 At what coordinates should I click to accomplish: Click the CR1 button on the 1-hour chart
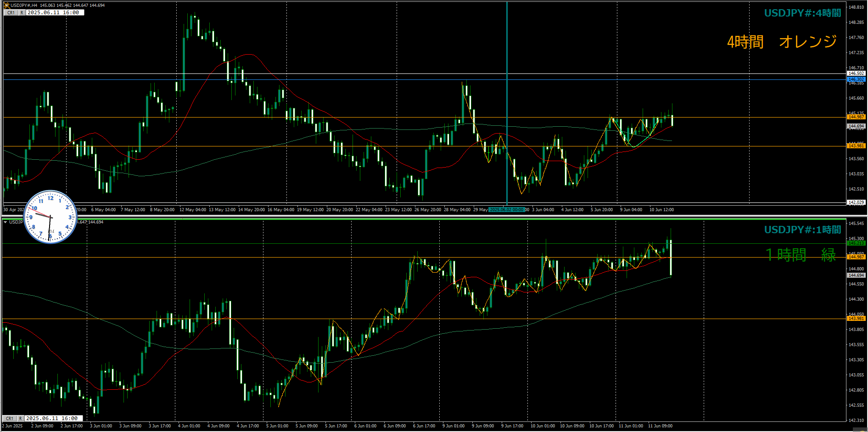click(10, 419)
